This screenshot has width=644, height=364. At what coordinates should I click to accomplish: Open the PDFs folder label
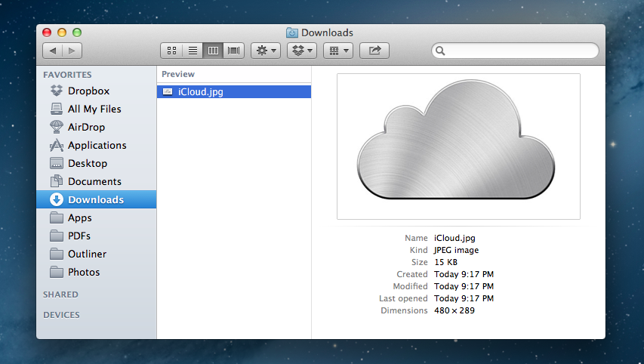point(79,236)
